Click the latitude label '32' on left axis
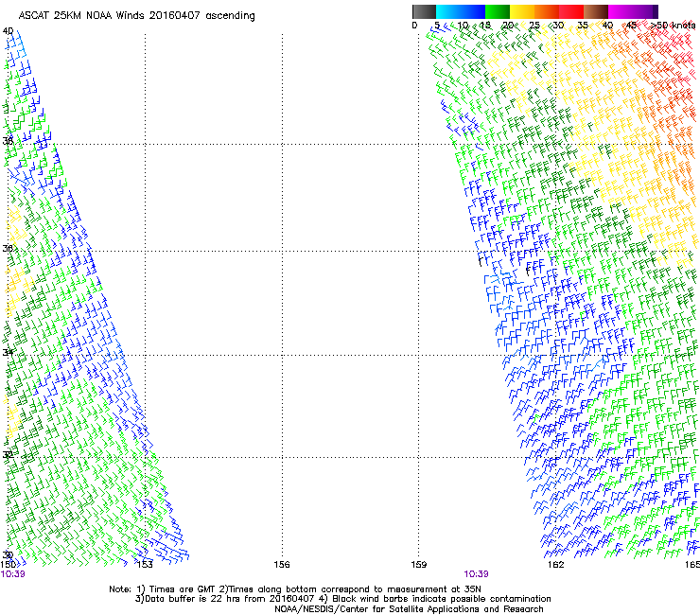700x615 pixels. (x=8, y=455)
